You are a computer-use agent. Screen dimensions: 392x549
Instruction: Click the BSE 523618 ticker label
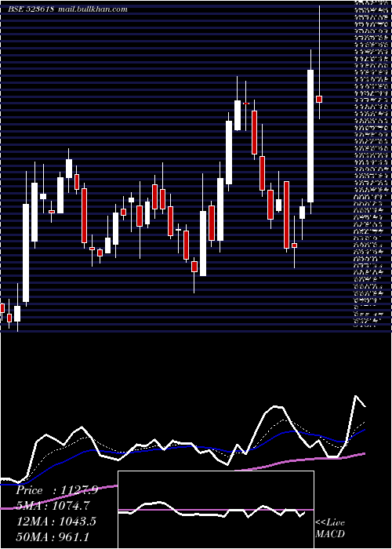[31, 9]
